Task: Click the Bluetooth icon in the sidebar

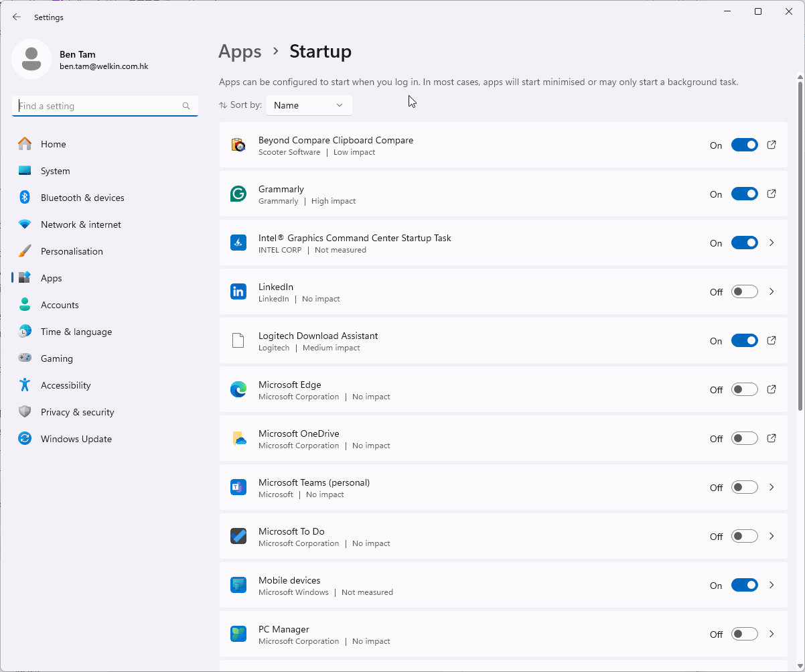Action: pos(25,198)
